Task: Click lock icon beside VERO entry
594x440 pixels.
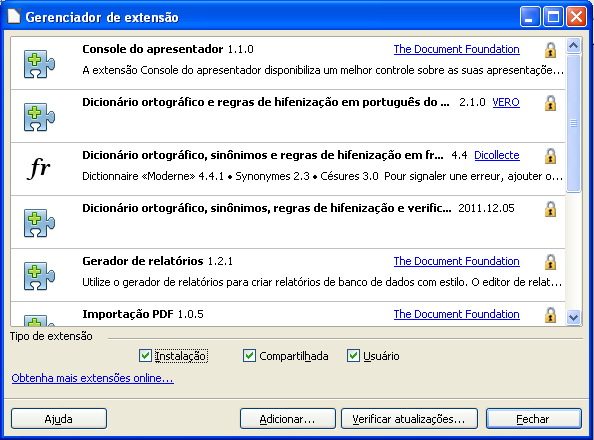Action: click(x=550, y=103)
